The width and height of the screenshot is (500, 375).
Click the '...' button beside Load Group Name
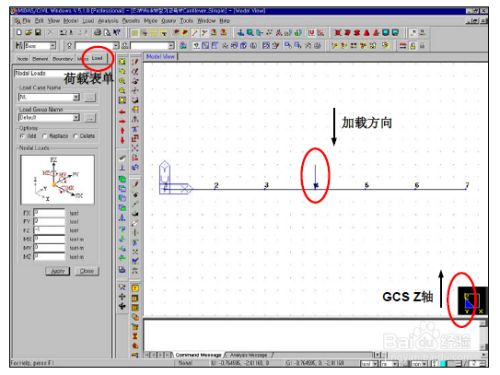[90, 117]
